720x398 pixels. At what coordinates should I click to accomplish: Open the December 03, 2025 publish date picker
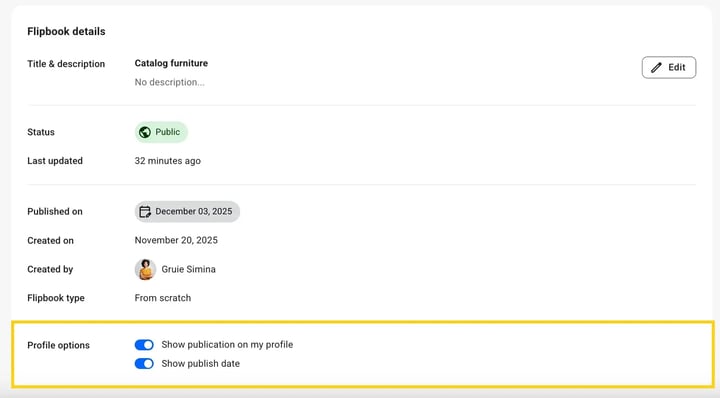pos(187,212)
